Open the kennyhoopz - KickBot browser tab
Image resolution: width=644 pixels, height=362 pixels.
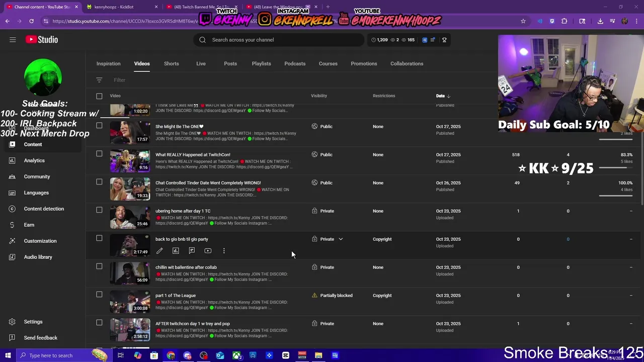122,7
